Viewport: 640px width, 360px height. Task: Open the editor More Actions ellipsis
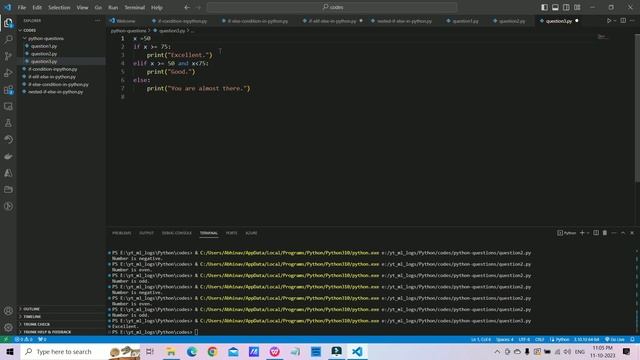pos(632,20)
